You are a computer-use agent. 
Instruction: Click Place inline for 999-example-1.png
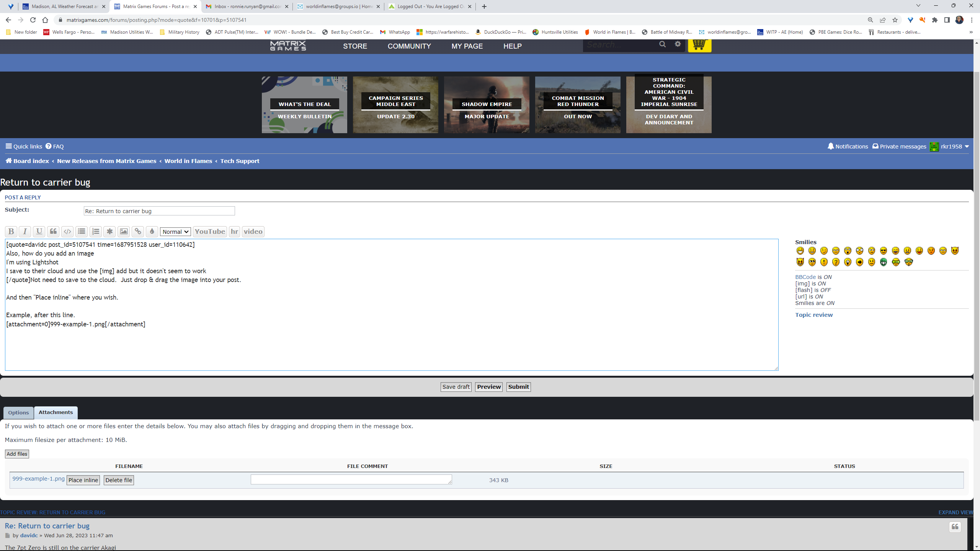pyautogui.click(x=83, y=480)
